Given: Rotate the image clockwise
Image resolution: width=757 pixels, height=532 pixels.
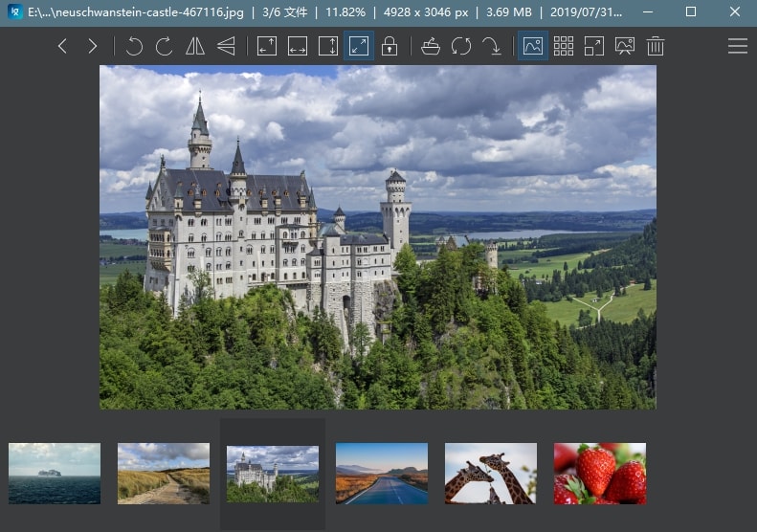Looking at the screenshot, I should pyautogui.click(x=165, y=46).
